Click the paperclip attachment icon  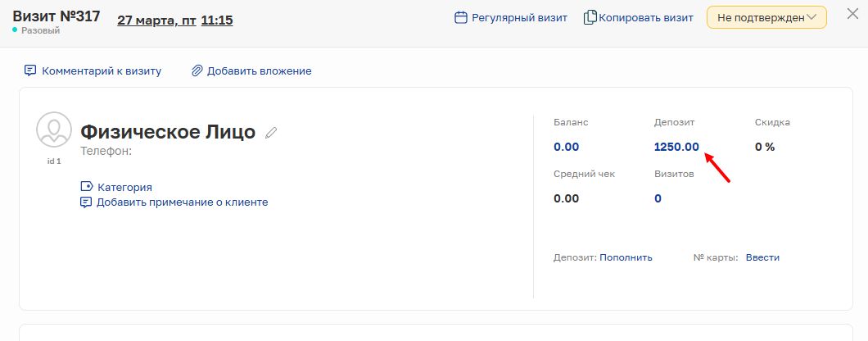pos(197,70)
